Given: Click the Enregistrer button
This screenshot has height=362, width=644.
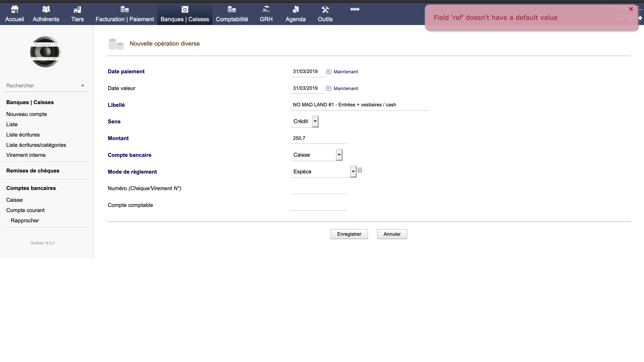Looking at the screenshot, I should (349, 234).
